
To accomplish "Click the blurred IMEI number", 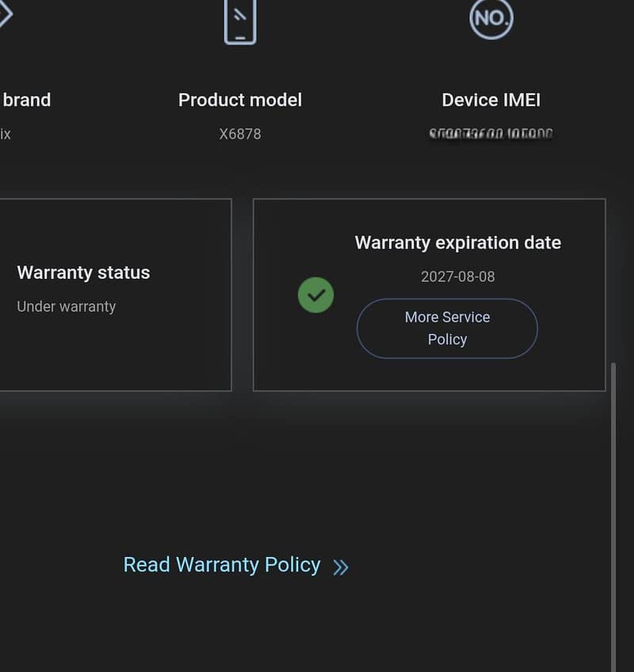I will [x=491, y=134].
